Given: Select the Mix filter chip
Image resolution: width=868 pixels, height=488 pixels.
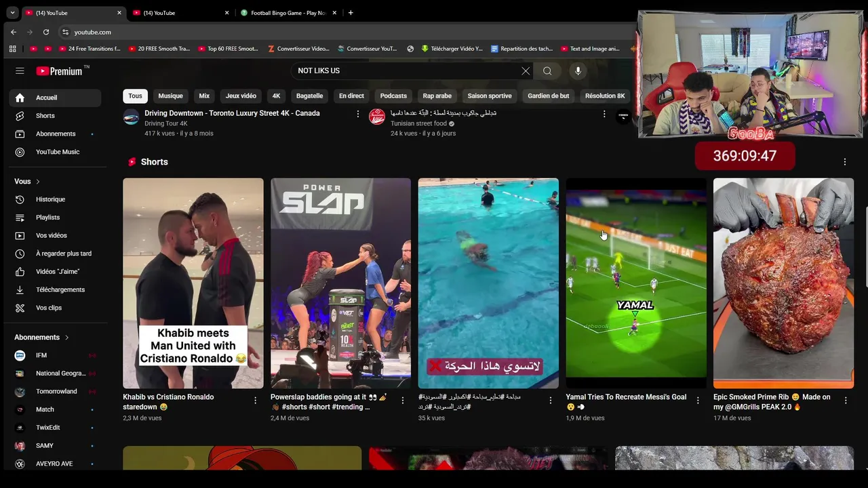Looking at the screenshot, I should (204, 96).
